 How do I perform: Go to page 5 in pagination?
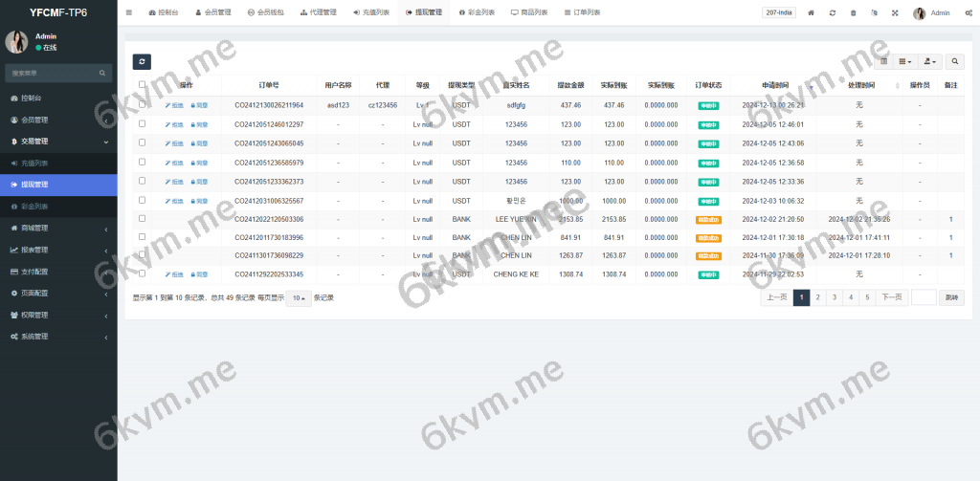(867, 298)
